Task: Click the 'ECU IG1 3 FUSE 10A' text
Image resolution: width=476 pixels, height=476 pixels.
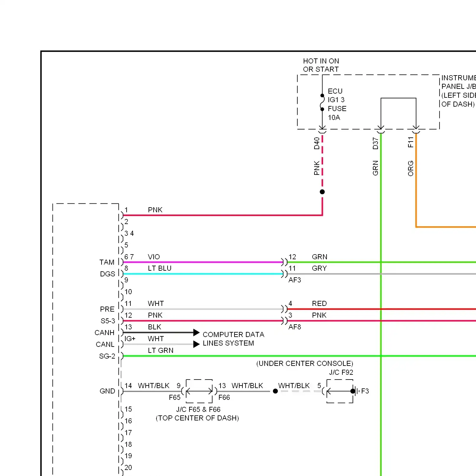Action: [337, 104]
